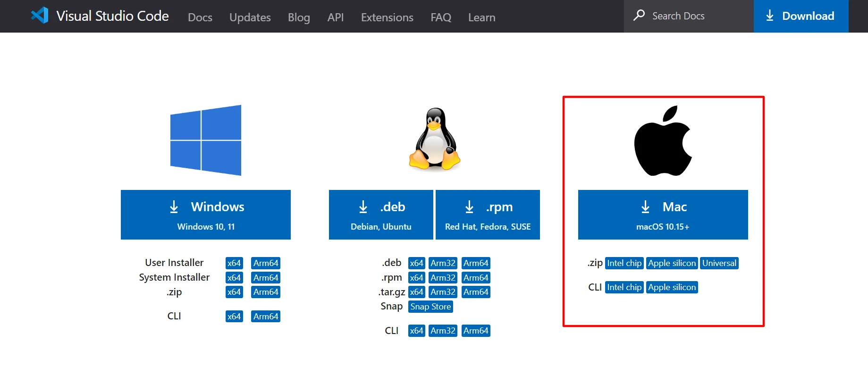
Task: Click the blue Windows logo image
Action: coord(206,140)
